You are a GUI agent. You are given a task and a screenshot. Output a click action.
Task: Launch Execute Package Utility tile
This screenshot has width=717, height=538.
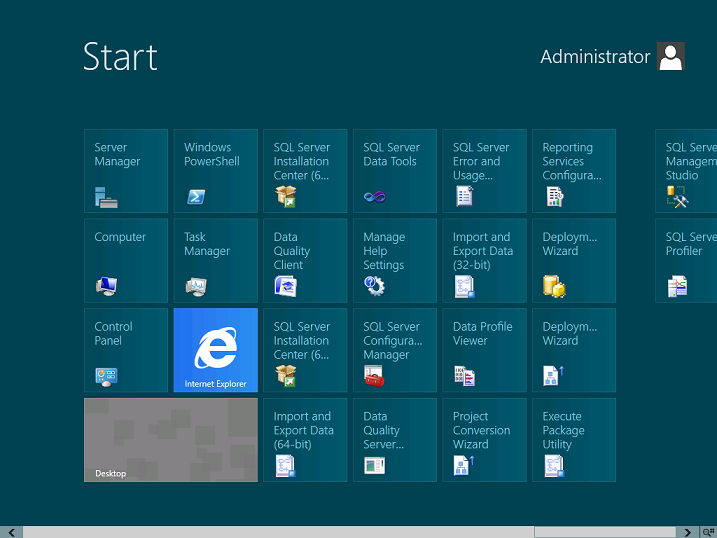(574, 440)
